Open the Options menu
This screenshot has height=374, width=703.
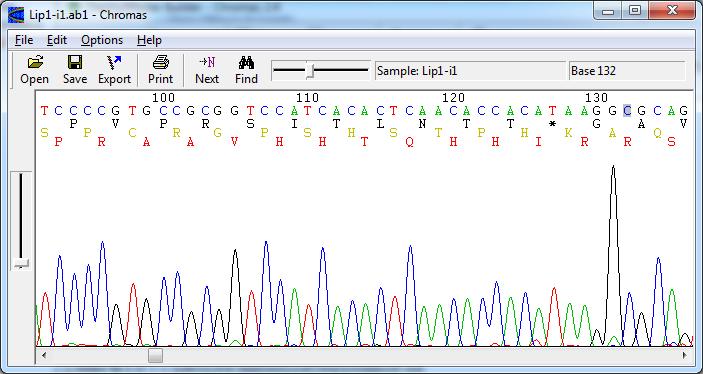[x=102, y=40]
